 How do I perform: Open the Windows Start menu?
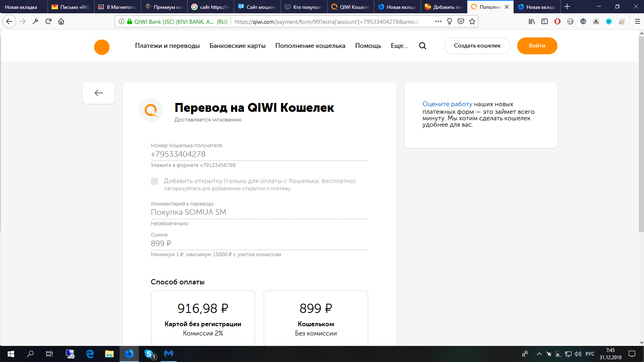(x=11, y=354)
